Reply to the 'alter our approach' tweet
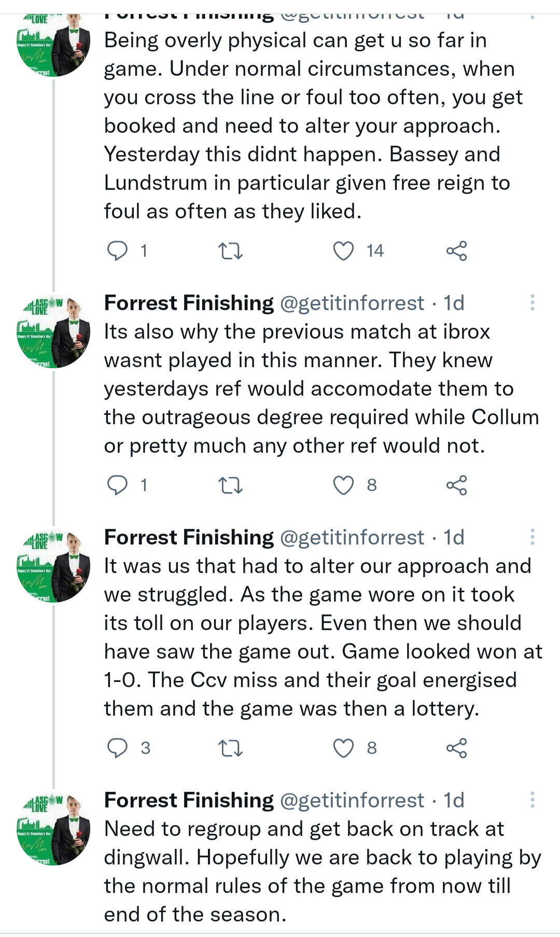The width and height of the screenshot is (560, 937). [x=117, y=748]
